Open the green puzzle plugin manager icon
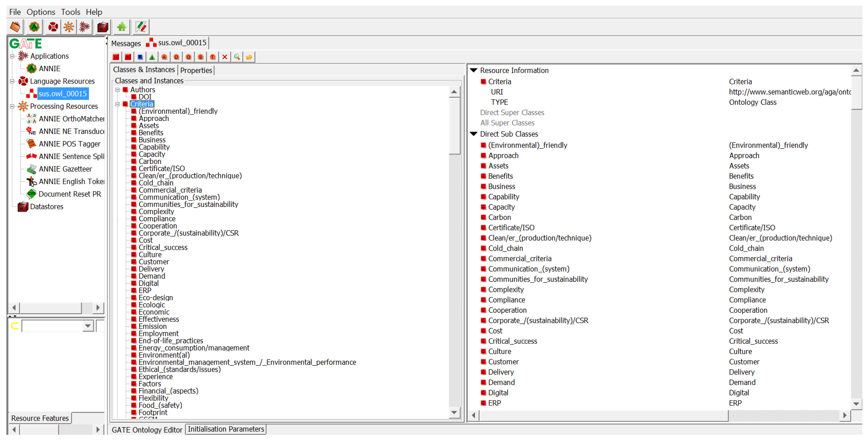Image resolution: width=868 pixels, height=441 pixels. 122,27
